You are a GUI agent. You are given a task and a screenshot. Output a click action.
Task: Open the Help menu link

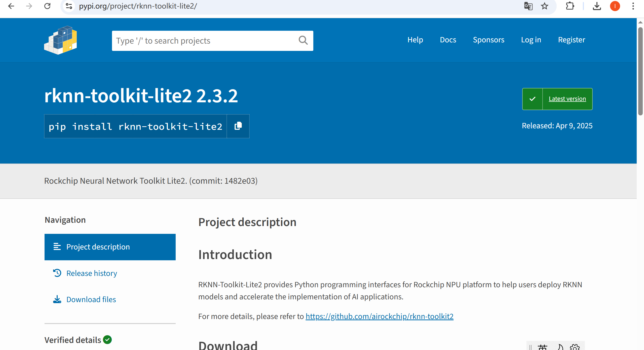pos(415,40)
